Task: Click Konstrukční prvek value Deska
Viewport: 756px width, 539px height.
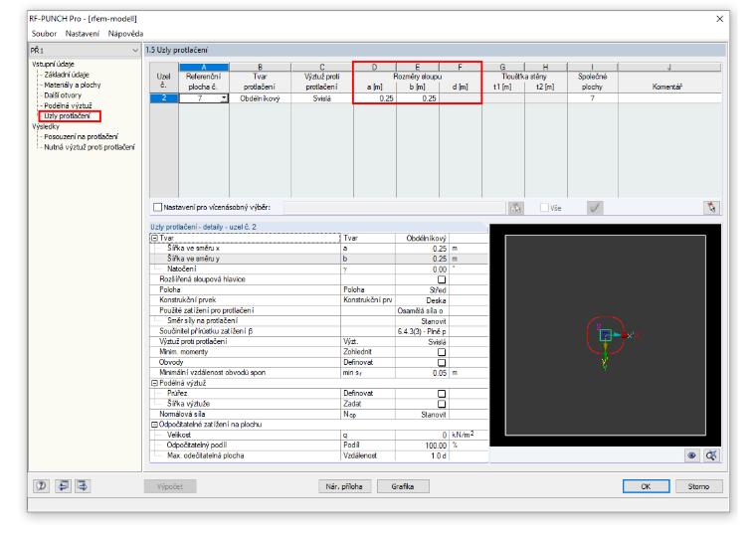Action: [422, 300]
